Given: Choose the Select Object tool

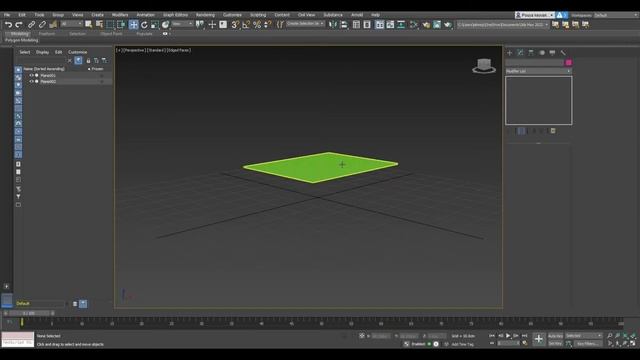Looking at the screenshot, I should click(89, 24).
